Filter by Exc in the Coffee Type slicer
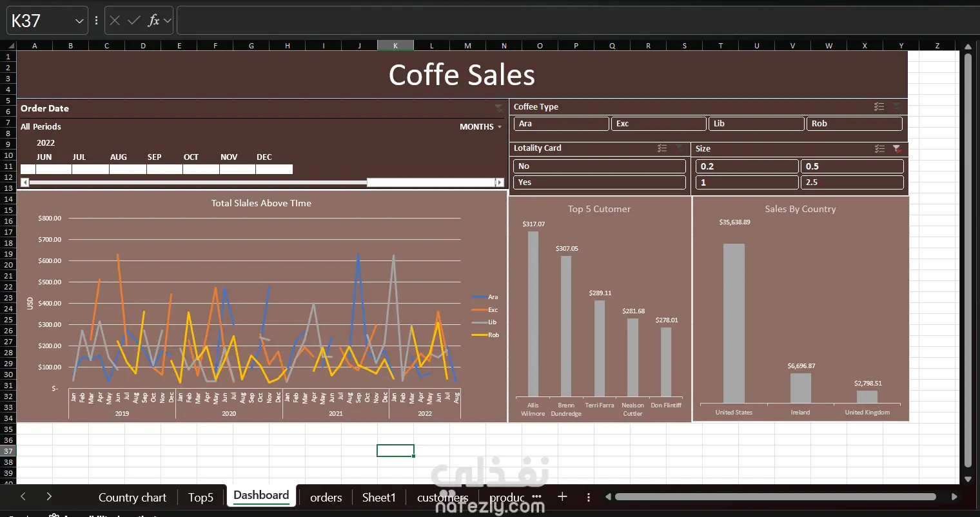 (659, 124)
